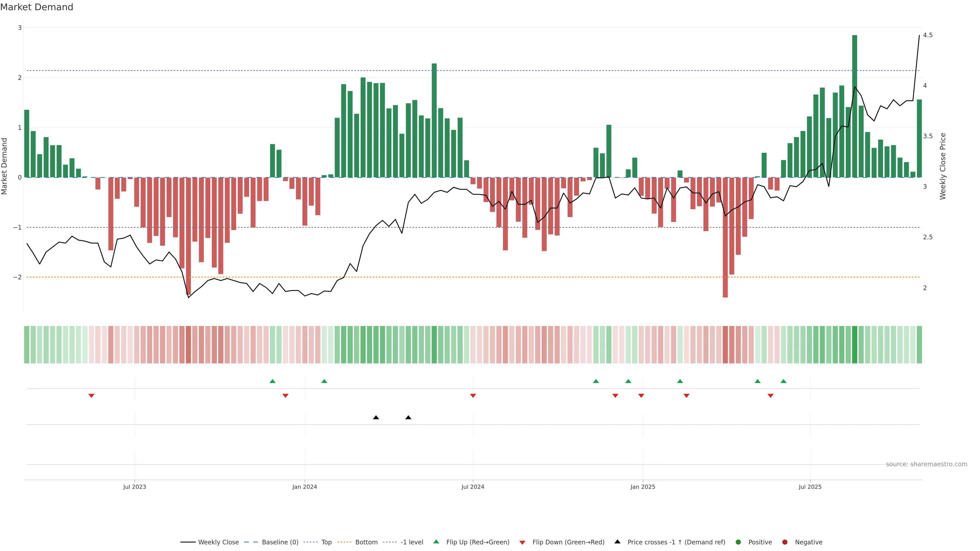This screenshot has width=980, height=551.
Task: Click Flip Down red triangle legend icon
Action: click(x=522, y=543)
